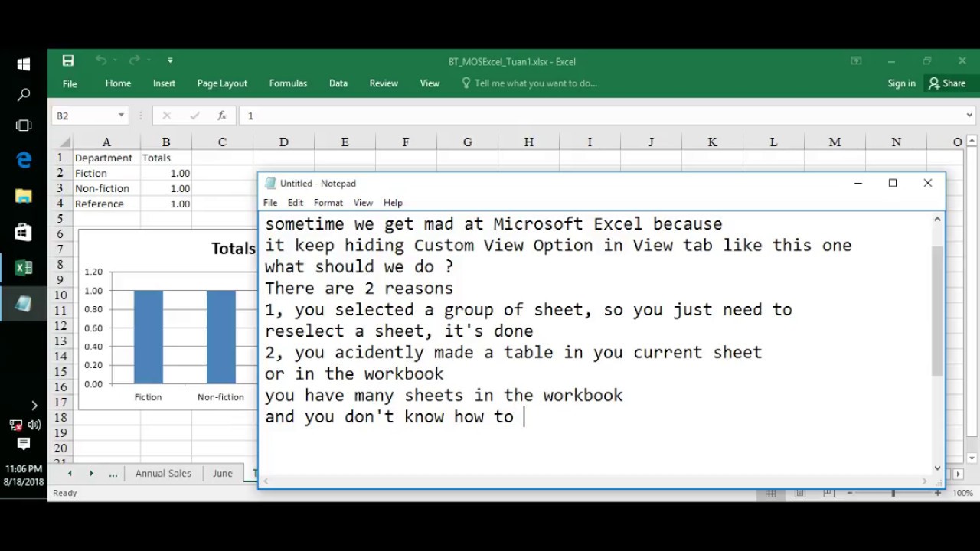Click cell A1 'Department'
Image resolution: width=980 pixels, height=551 pixels.
(x=106, y=158)
